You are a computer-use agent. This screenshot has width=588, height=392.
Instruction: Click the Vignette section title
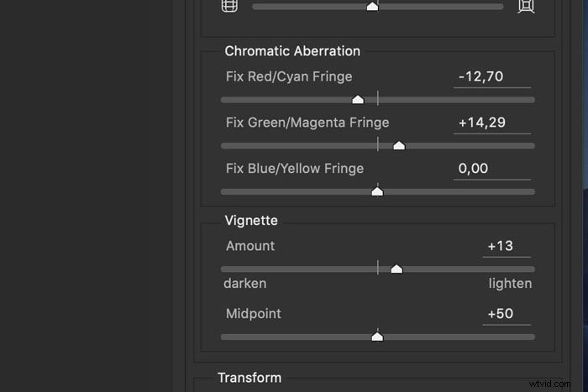pos(251,221)
